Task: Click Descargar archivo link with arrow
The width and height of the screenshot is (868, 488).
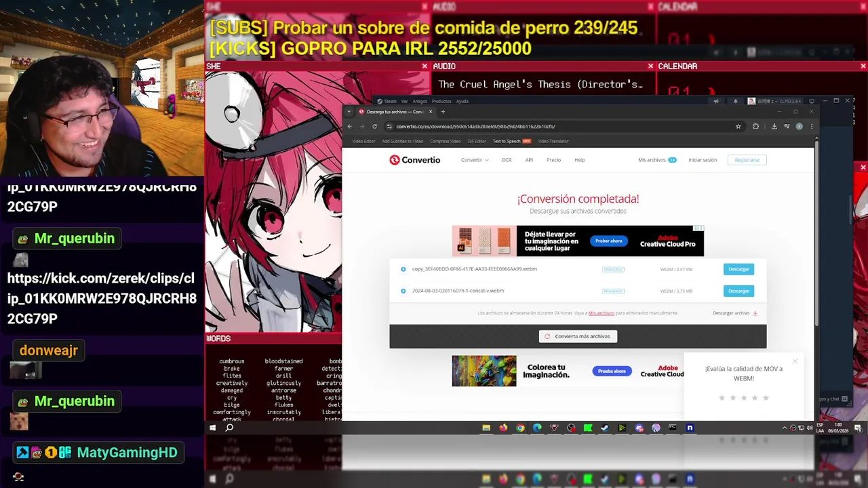Action: [x=735, y=313]
